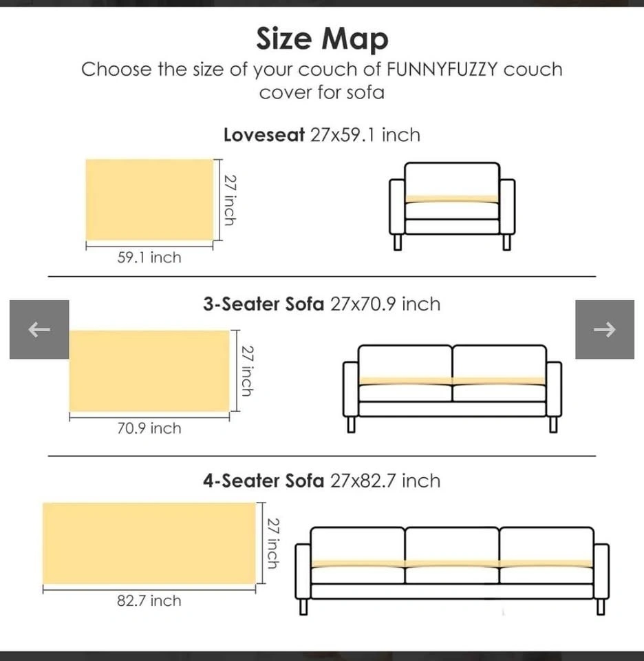
Task: Click the "59.1 inch" width label
Action: point(149,258)
